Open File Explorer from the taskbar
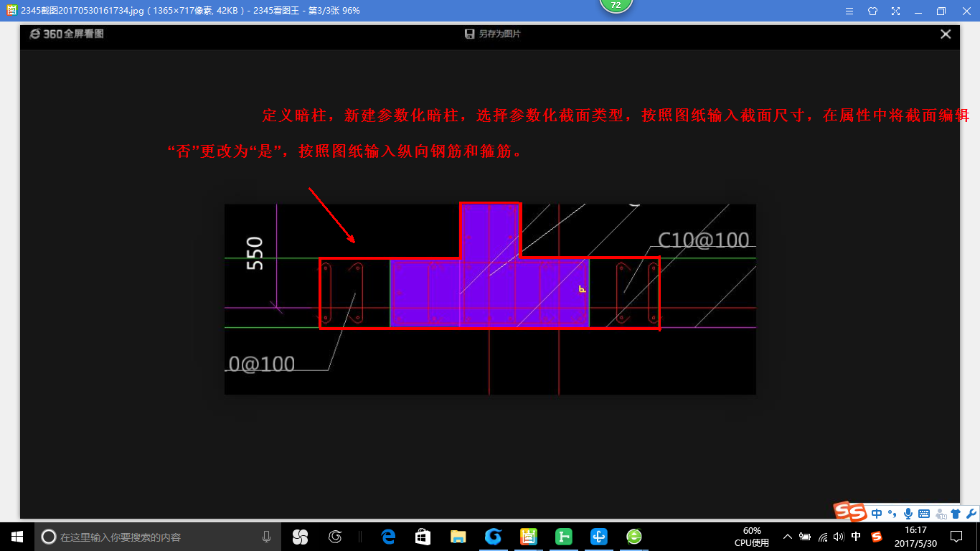This screenshot has height=551, width=980. (x=458, y=537)
